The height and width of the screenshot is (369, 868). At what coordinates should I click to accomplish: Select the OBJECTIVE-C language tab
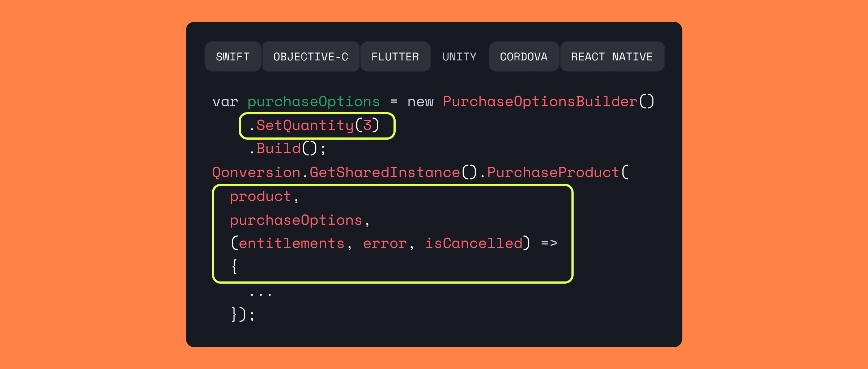pos(311,56)
